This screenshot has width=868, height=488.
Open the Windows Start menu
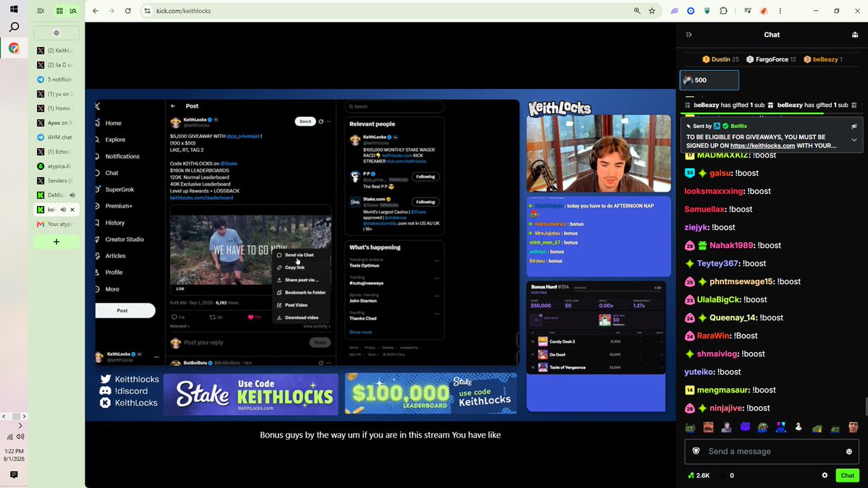(x=14, y=9)
